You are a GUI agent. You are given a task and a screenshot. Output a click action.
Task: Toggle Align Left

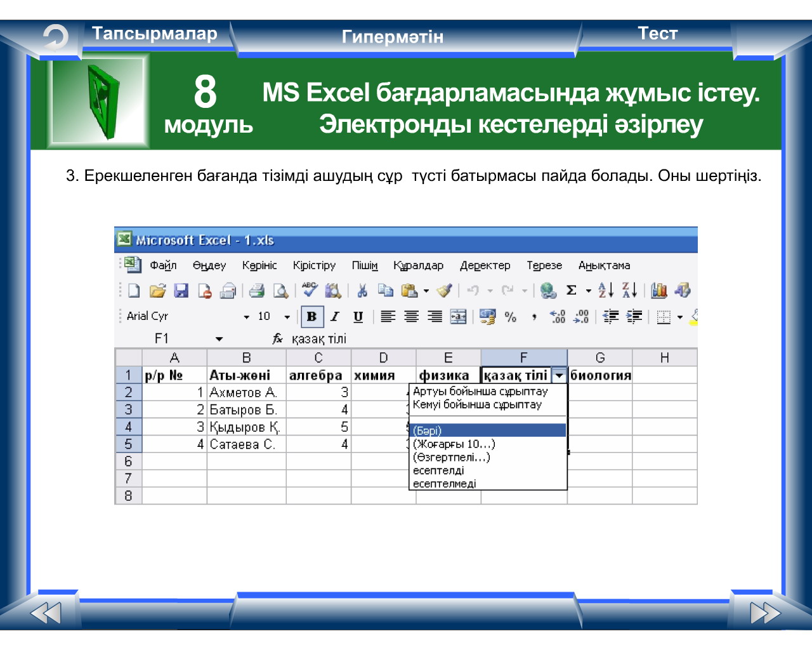pyautogui.click(x=388, y=317)
